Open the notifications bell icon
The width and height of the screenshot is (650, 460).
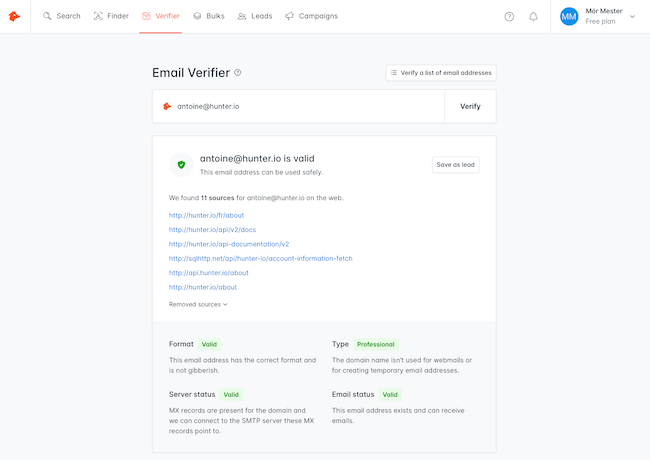pos(533,17)
